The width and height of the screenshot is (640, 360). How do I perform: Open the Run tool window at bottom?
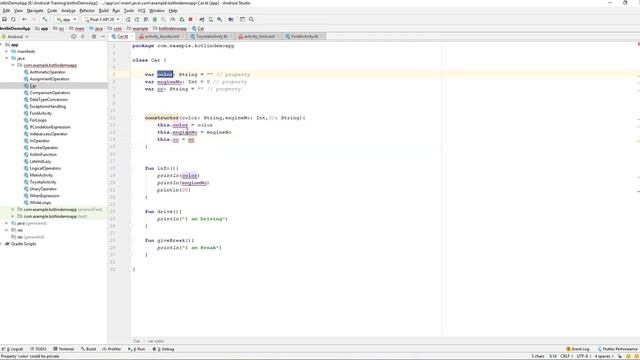pyautogui.click(x=137, y=349)
